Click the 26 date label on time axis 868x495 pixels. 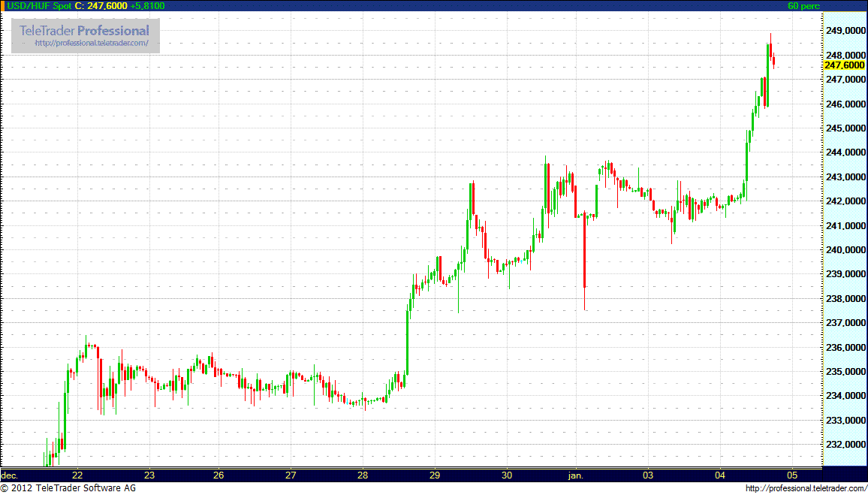[x=219, y=475]
